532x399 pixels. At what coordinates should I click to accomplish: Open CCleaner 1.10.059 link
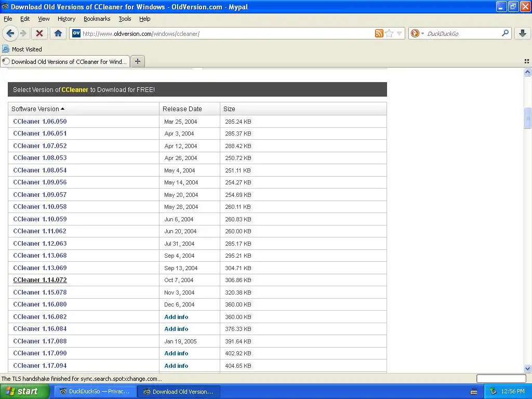coord(39,219)
